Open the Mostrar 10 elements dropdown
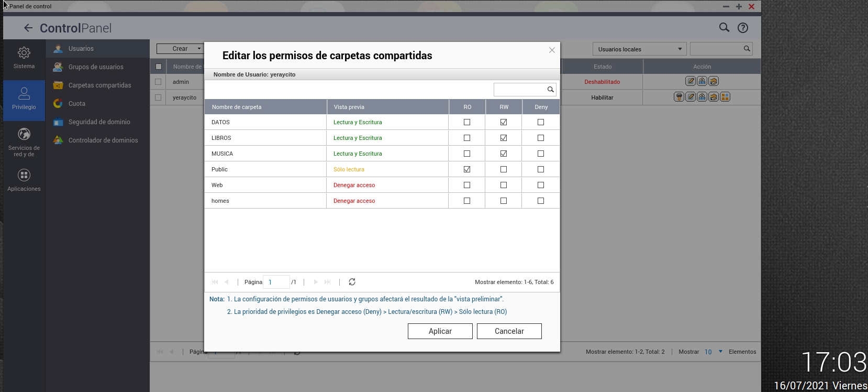The width and height of the screenshot is (868, 392). pyautogui.click(x=713, y=352)
